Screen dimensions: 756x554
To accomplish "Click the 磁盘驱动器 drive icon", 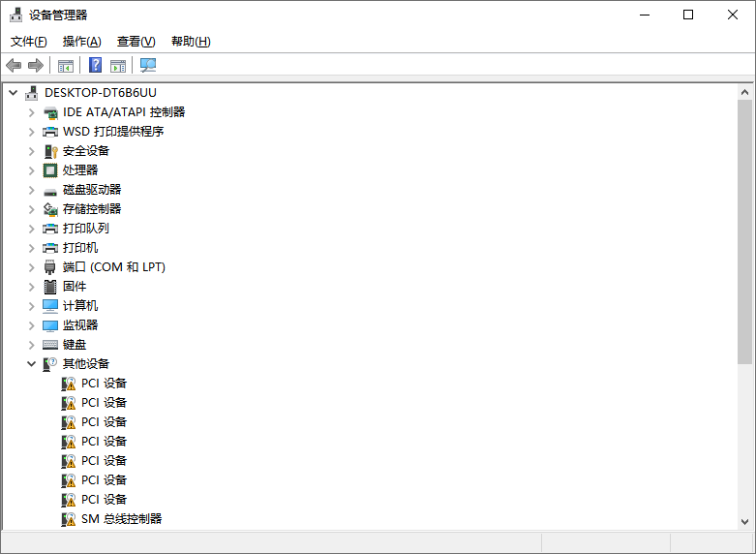I will [x=50, y=192].
